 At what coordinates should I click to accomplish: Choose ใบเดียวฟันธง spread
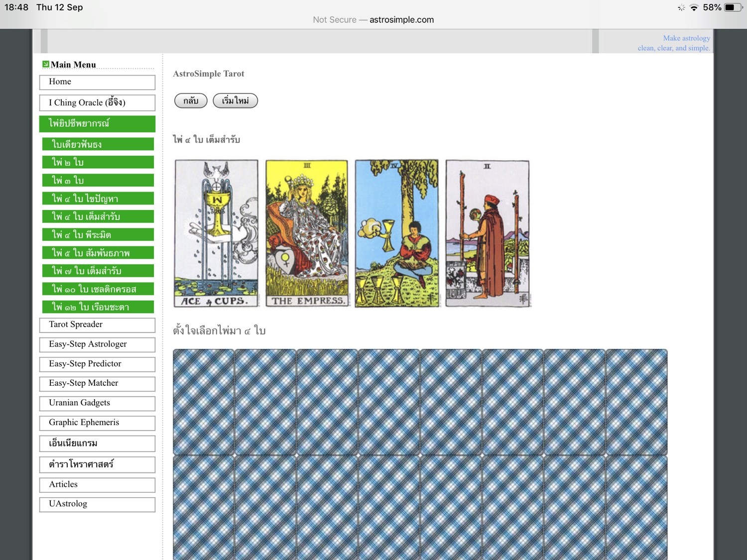(x=98, y=144)
